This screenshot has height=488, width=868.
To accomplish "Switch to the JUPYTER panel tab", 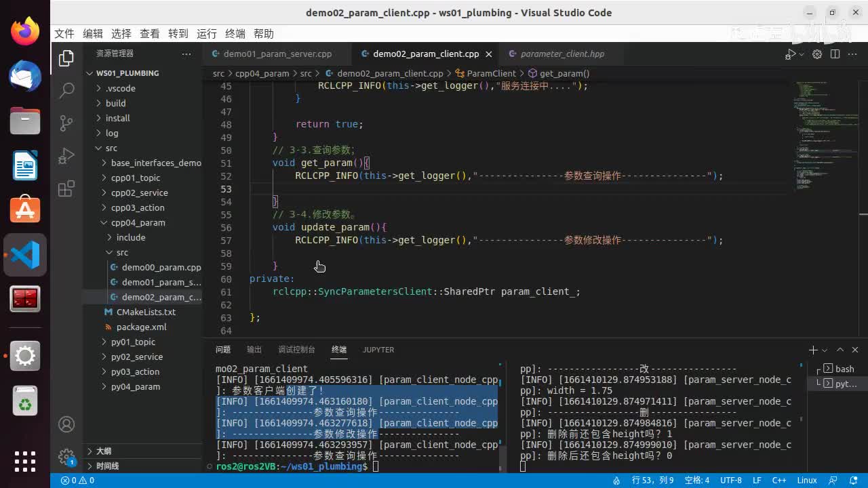I will [x=378, y=350].
